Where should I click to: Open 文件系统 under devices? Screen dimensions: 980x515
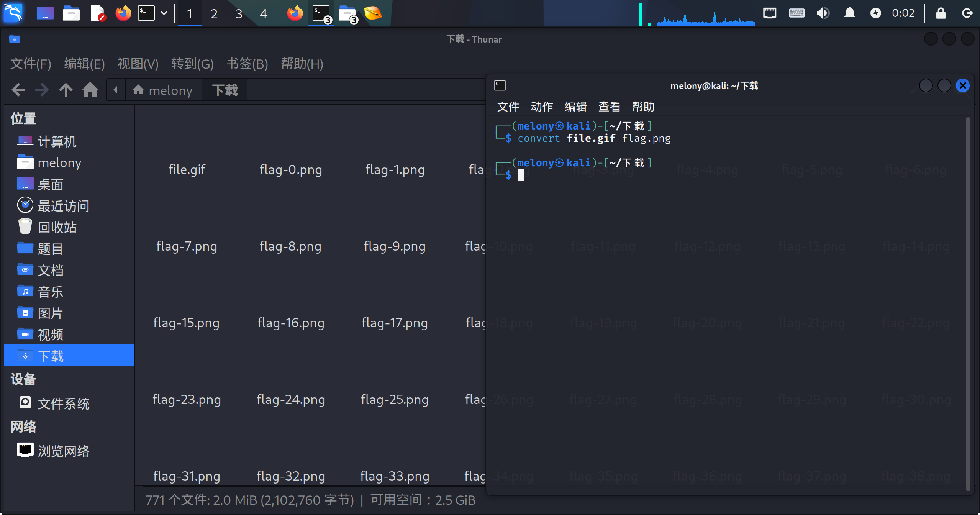[63, 403]
